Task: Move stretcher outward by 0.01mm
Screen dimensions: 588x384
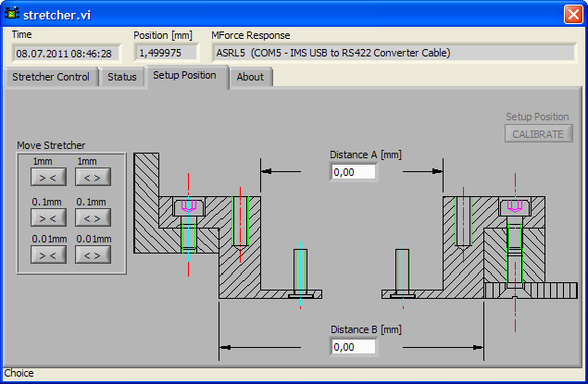Action: (x=93, y=255)
